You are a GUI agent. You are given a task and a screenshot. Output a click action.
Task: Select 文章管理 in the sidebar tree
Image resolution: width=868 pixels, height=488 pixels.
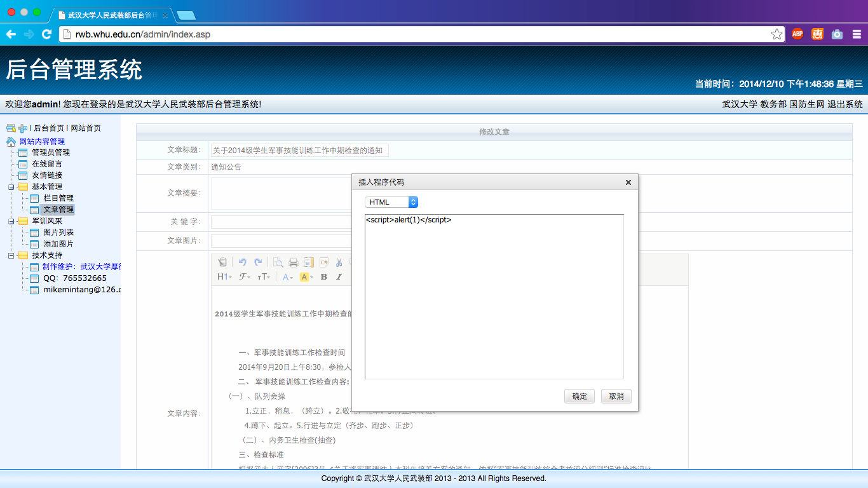(x=58, y=210)
